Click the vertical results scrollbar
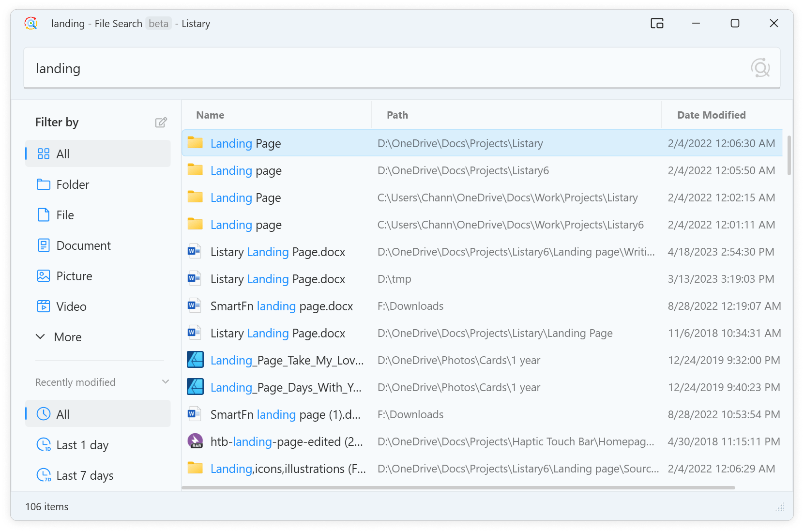 pos(789,155)
